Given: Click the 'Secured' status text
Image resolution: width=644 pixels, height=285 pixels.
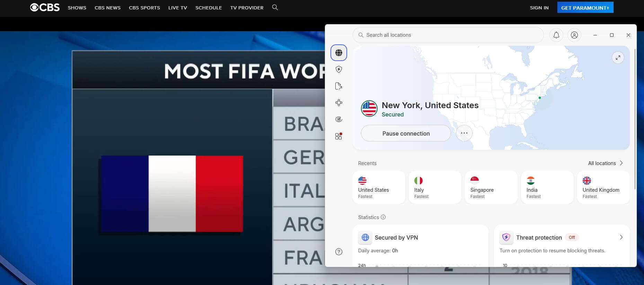Looking at the screenshot, I should point(392,114).
